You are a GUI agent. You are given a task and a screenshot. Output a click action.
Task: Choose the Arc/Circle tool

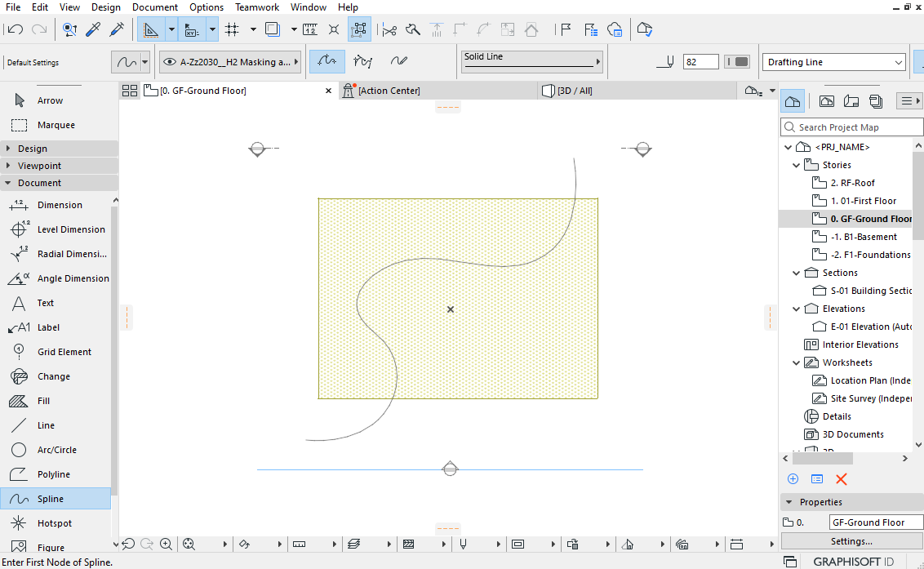click(57, 450)
